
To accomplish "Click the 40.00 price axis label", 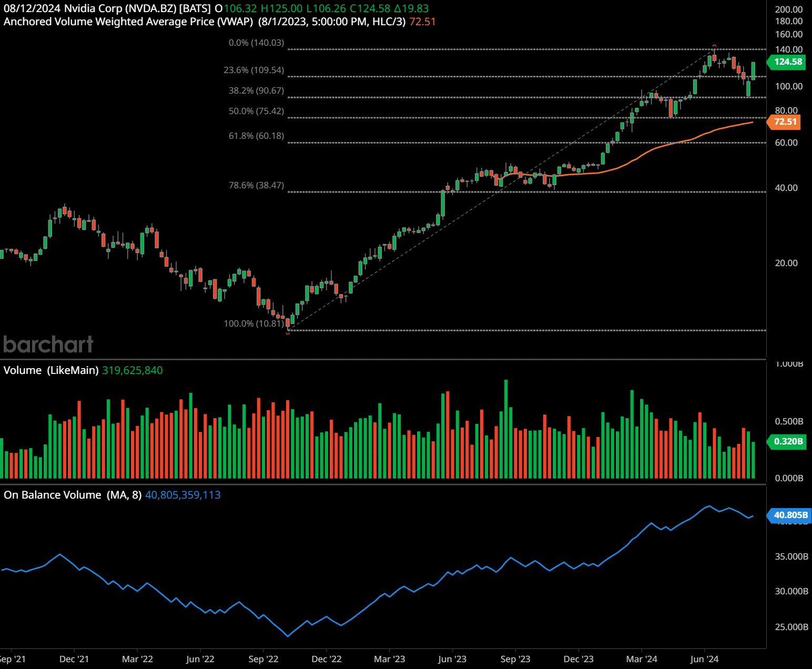I will (786, 188).
